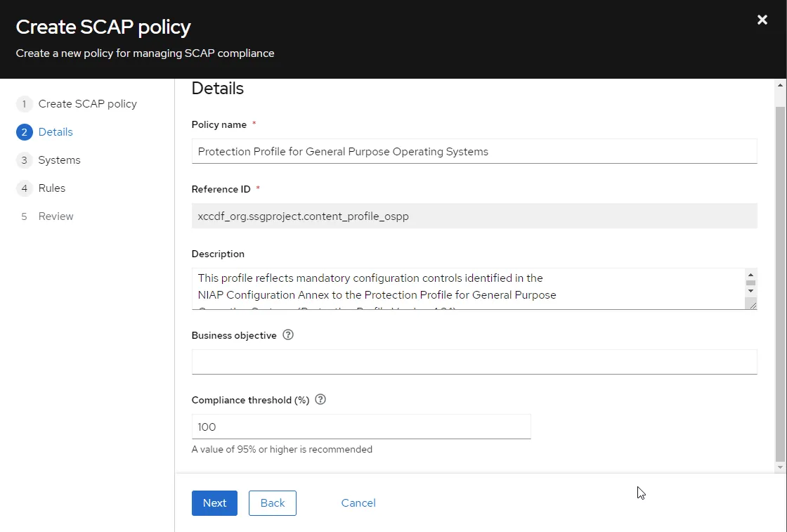Open Compliance threshold help icon
The width and height of the screenshot is (787, 532).
point(320,399)
